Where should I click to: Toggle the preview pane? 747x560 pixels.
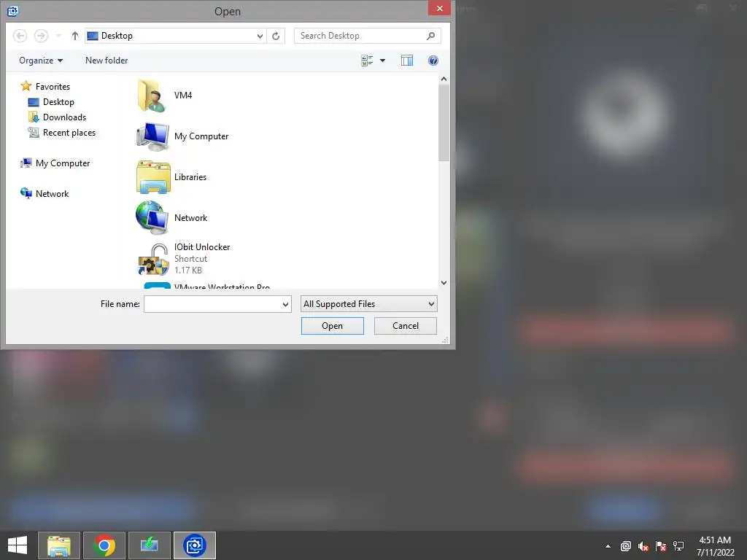(407, 61)
